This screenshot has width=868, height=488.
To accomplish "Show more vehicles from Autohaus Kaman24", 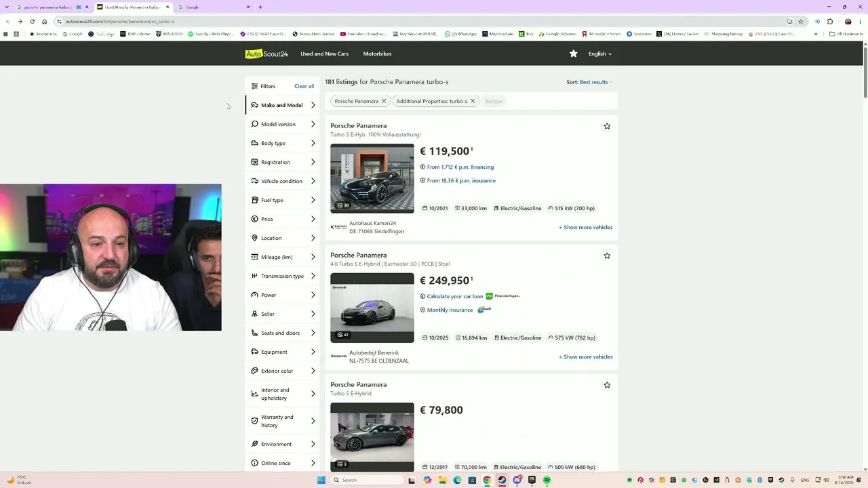I will (586, 227).
